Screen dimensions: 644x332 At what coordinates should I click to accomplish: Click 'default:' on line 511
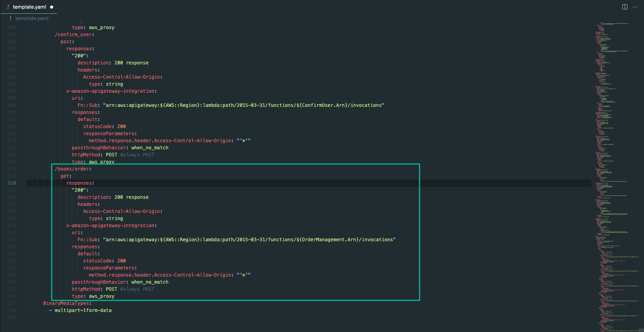click(89, 119)
